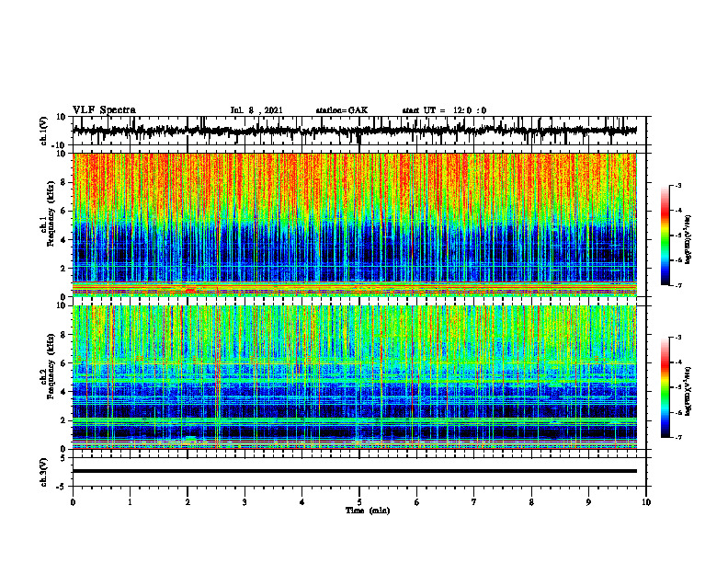Click the time axis tick label "4"

[302, 502]
